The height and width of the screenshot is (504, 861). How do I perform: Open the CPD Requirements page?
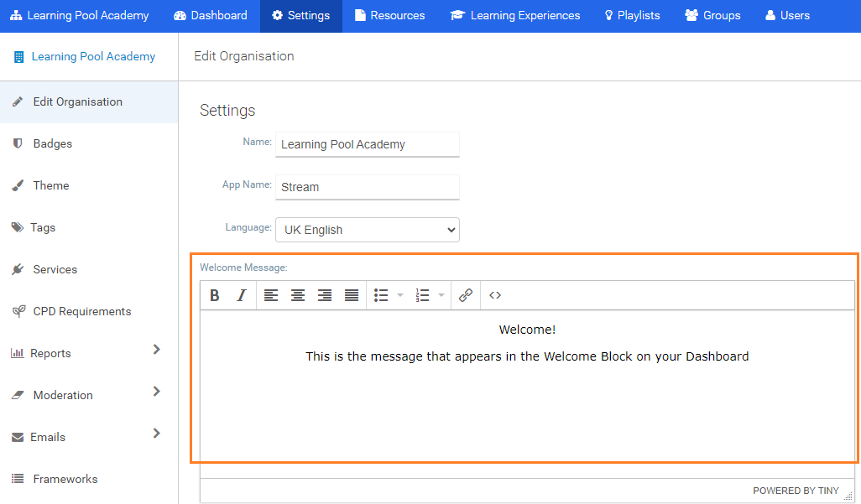(81, 311)
